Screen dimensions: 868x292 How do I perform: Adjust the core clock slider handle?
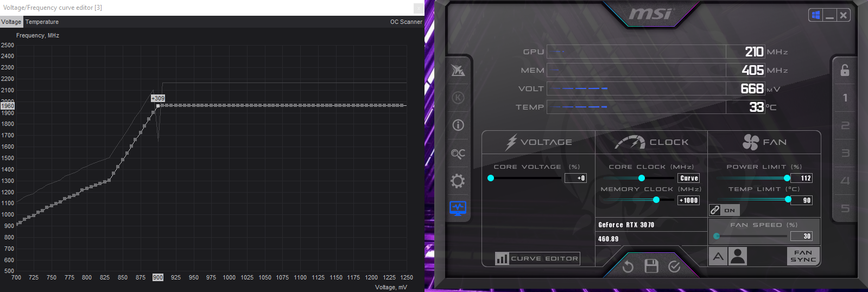[642, 178]
